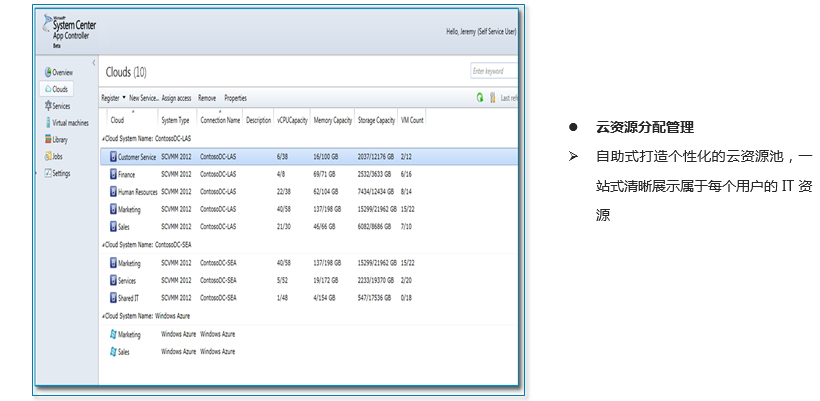The height and width of the screenshot is (401, 820).
Task: Collapse the ContosoDC-SEA cloud system group
Action: (x=103, y=245)
